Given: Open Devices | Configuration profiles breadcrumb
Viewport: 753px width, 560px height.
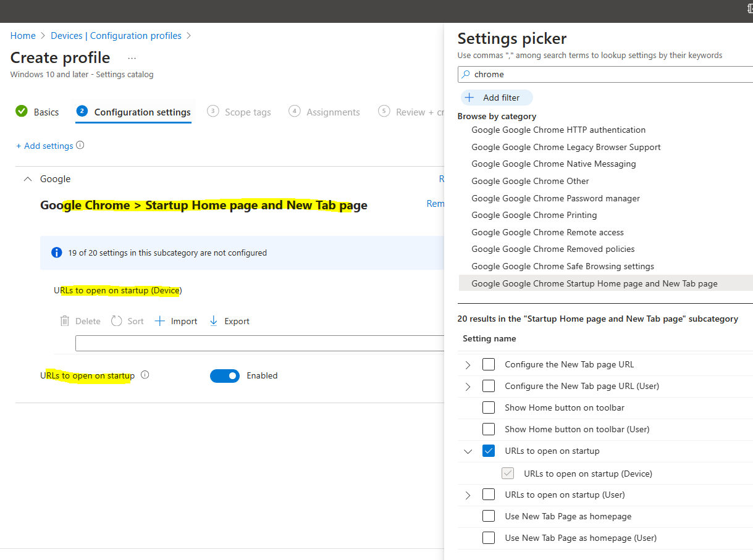Looking at the screenshot, I should coord(116,36).
